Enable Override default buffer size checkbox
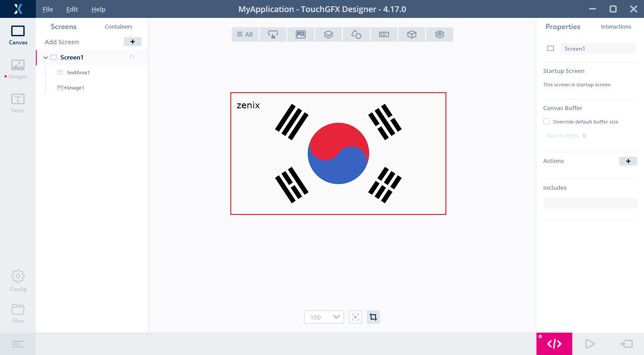The height and width of the screenshot is (355, 644). pyautogui.click(x=546, y=121)
